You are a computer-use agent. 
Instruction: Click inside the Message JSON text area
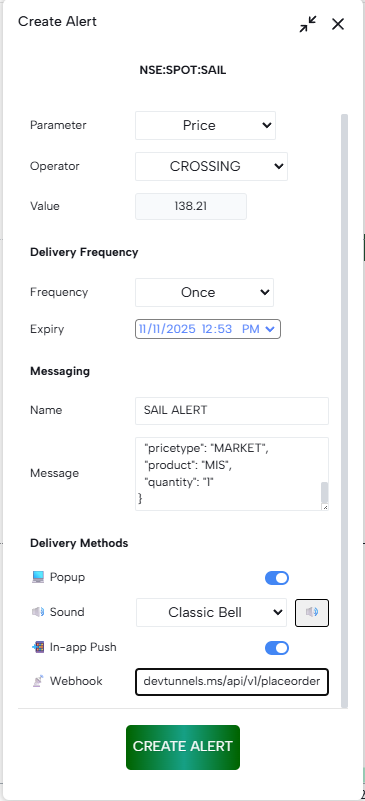[228, 474]
